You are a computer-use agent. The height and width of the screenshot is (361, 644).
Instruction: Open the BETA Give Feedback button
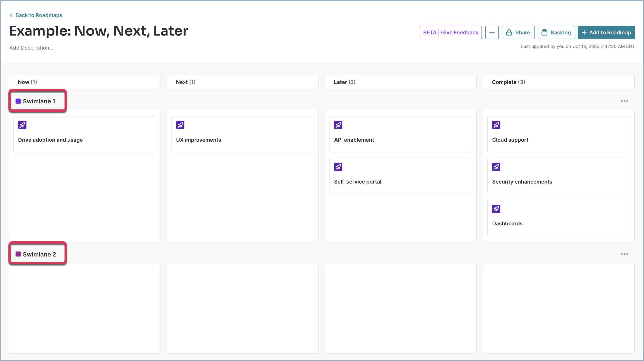[450, 32]
